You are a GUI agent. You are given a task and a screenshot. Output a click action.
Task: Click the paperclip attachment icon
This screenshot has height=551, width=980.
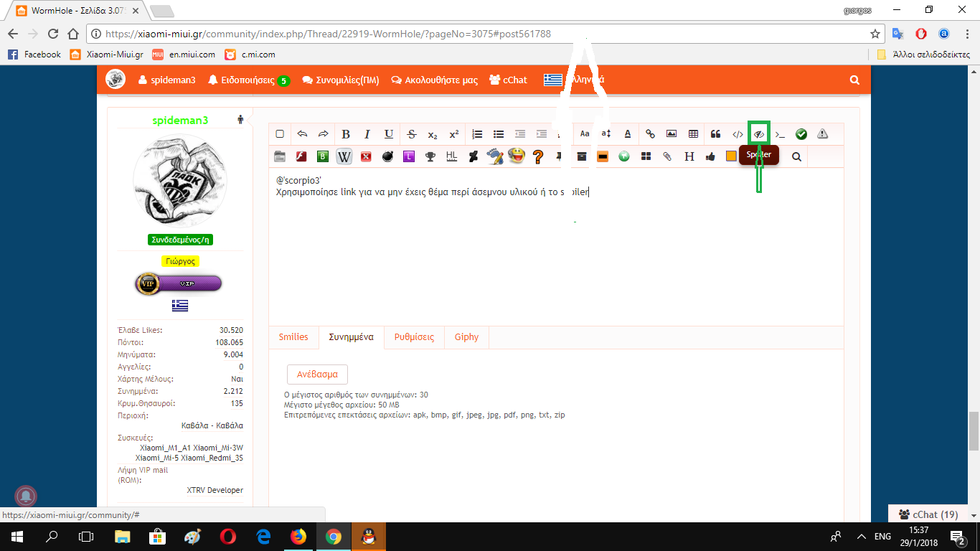[x=667, y=156]
